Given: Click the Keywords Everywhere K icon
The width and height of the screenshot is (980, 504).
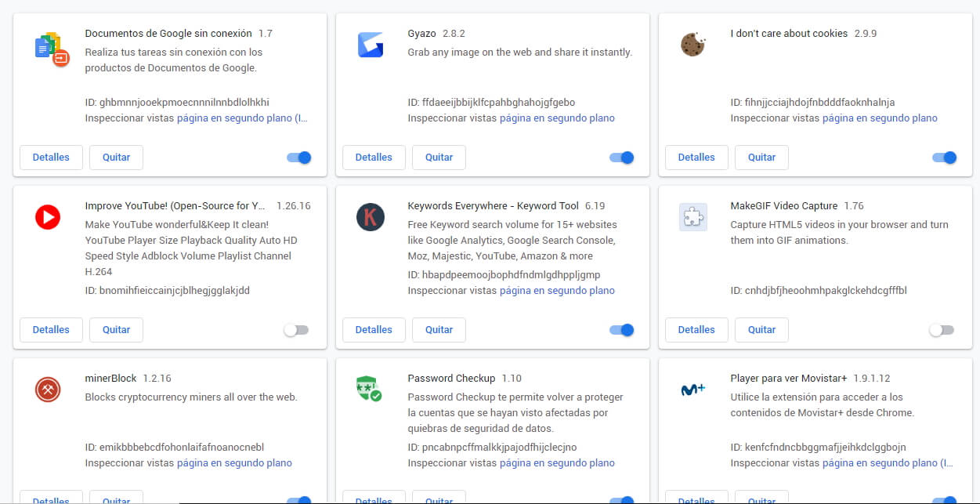Looking at the screenshot, I should tap(371, 217).
